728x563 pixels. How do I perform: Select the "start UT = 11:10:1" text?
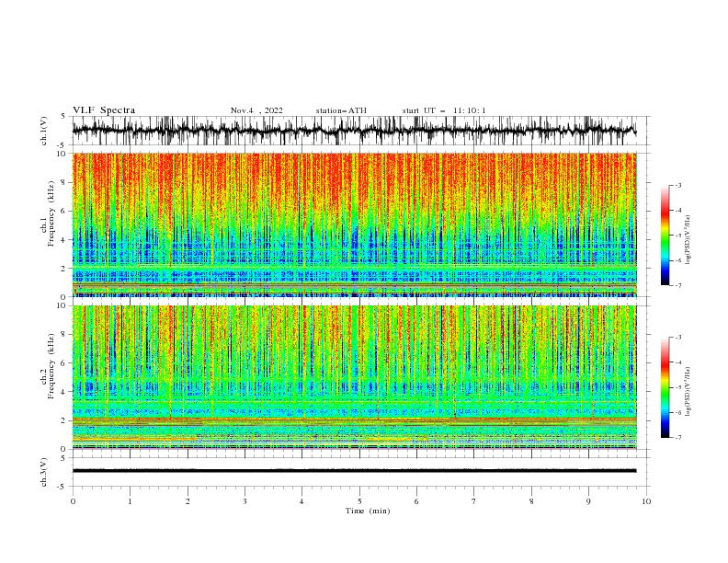[x=444, y=110]
